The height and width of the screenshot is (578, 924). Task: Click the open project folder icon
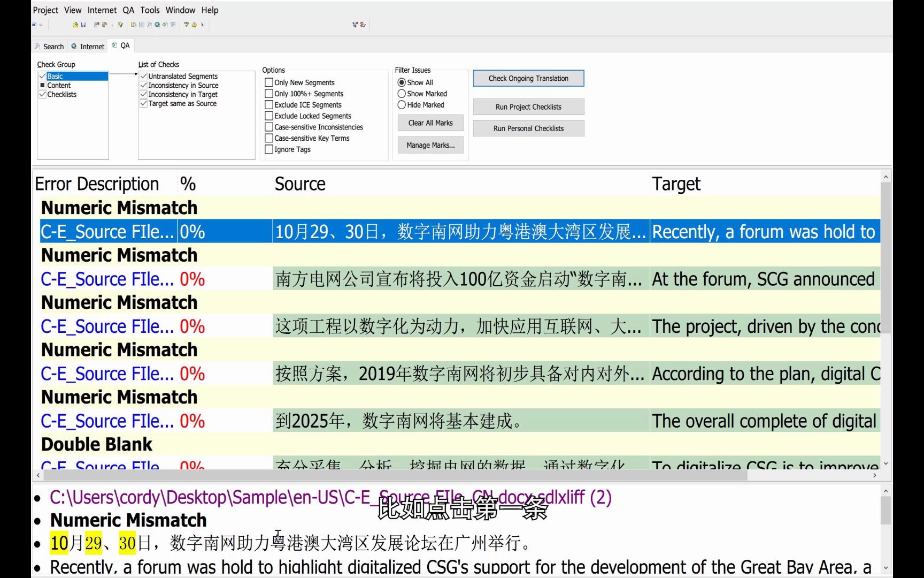[75, 25]
